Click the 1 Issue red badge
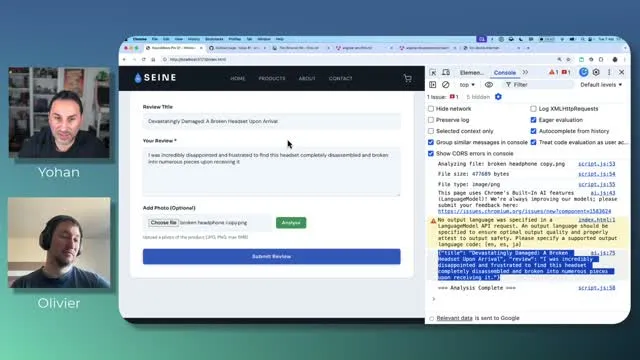 tap(454, 97)
